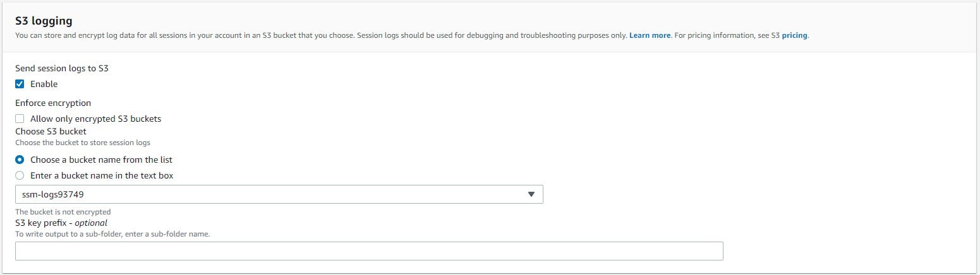Image resolution: width=980 pixels, height=275 pixels.
Task: Click the 'The bucket is not encrypted' notice
Action: [x=63, y=212]
